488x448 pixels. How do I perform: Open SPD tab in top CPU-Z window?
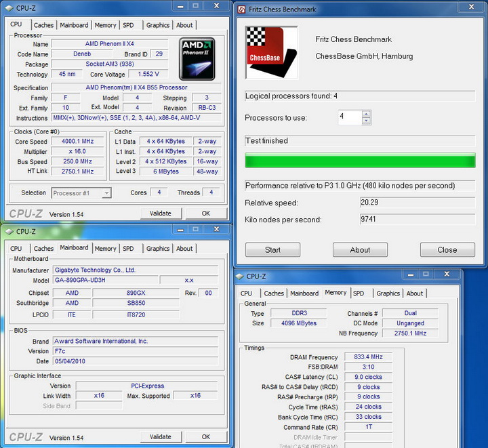point(128,25)
